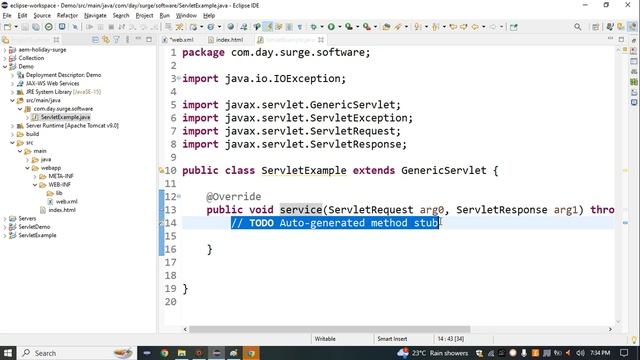
Task: Click the green checkmark toolbar icon
Action: pos(49,27)
